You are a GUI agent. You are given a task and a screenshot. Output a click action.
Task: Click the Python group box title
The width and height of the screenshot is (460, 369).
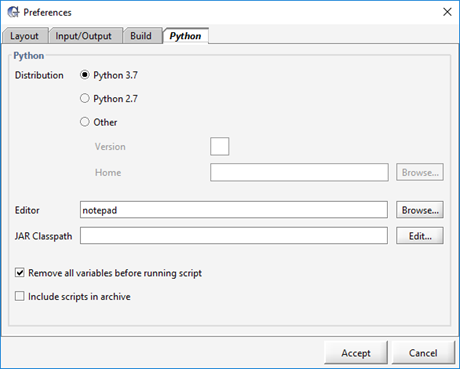pyautogui.click(x=29, y=56)
